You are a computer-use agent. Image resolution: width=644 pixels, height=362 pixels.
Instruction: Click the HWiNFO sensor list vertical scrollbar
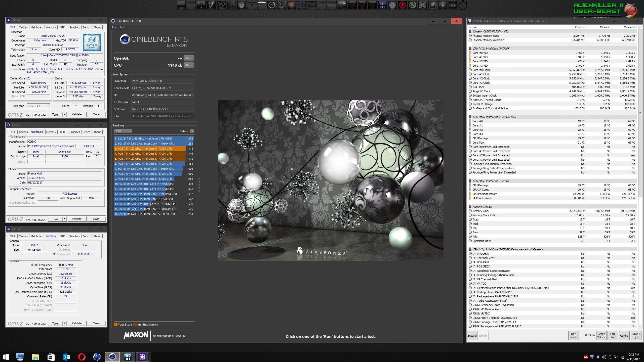[640, 113]
